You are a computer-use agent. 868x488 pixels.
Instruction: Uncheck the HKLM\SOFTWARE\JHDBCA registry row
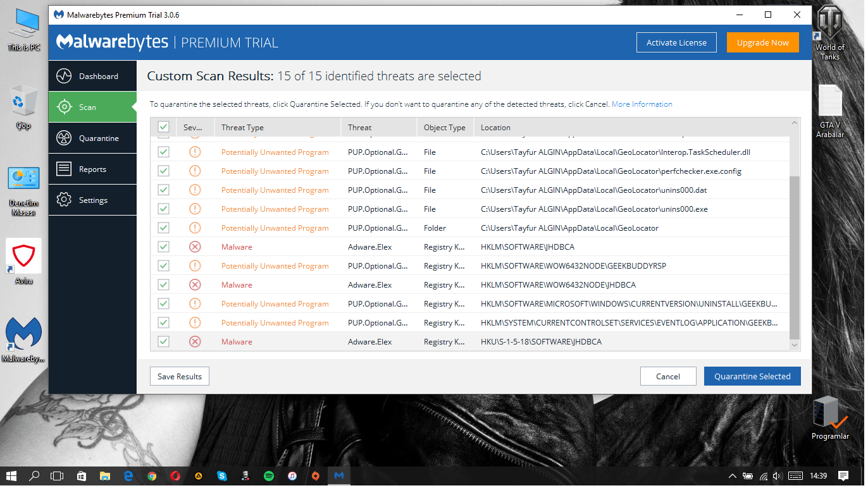point(163,247)
